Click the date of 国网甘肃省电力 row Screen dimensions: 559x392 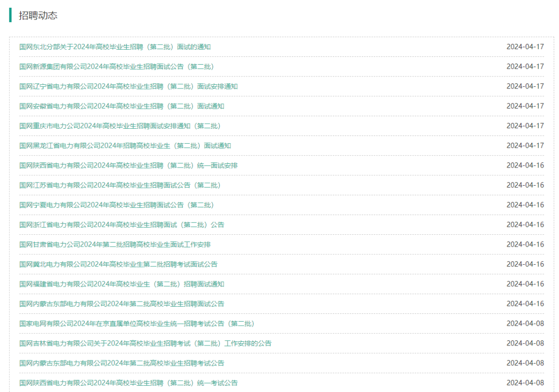click(525, 245)
